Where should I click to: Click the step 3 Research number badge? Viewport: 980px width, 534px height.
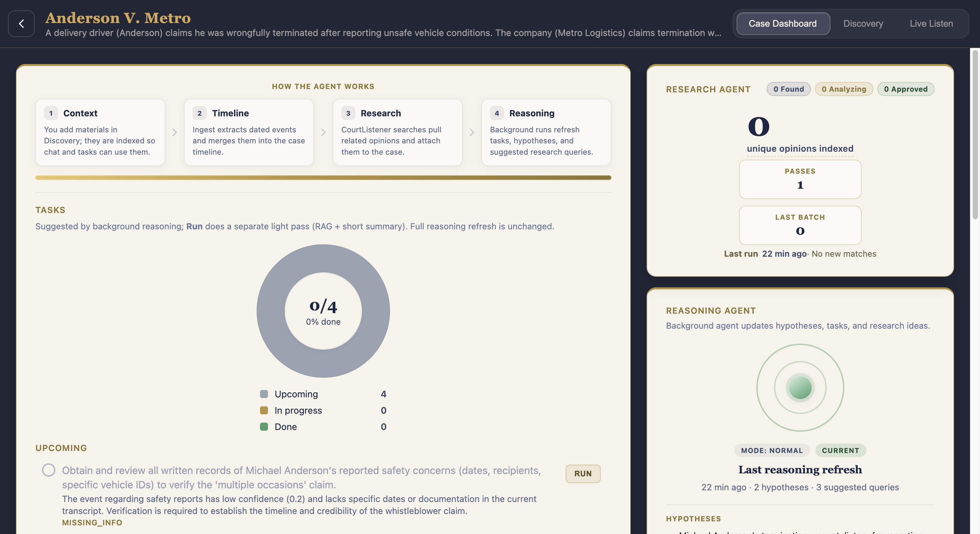coord(348,113)
